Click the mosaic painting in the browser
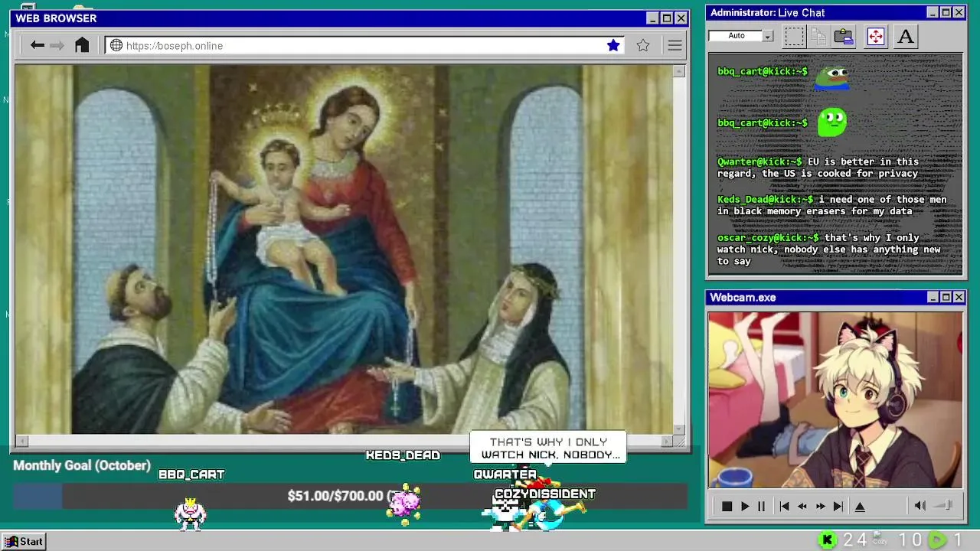This screenshot has width=980, height=551. coord(344,249)
